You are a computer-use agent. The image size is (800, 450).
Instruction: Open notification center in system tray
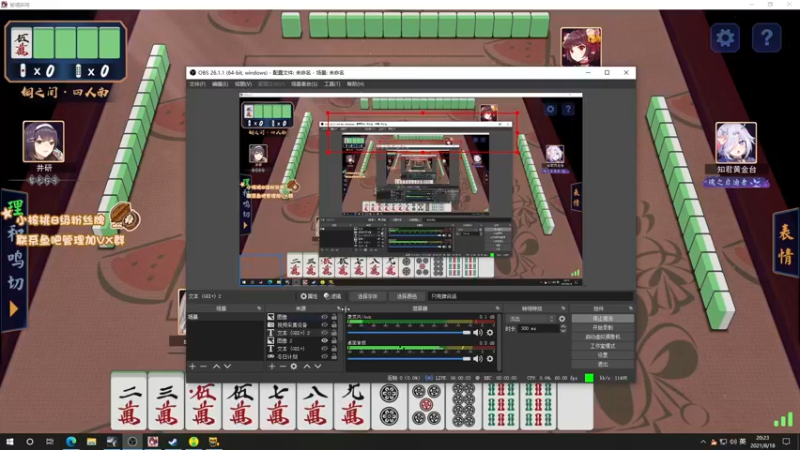point(786,441)
